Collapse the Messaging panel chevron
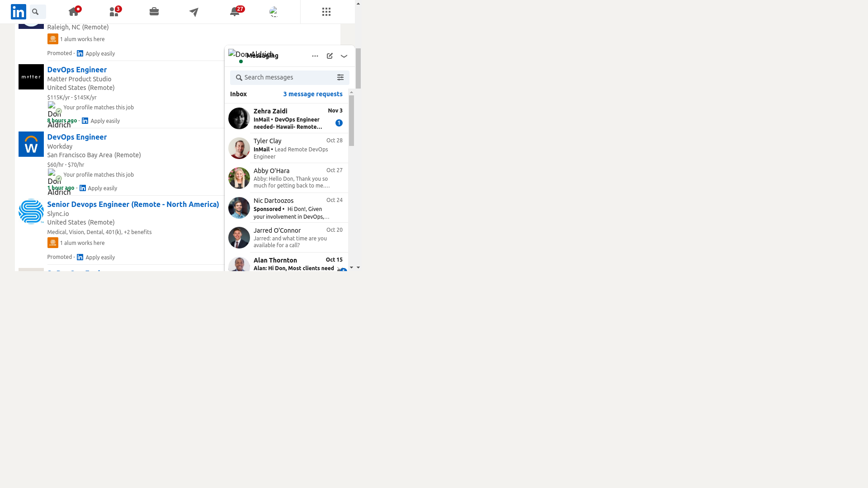The height and width of the screenshot is (488, 868). point(344,56)
